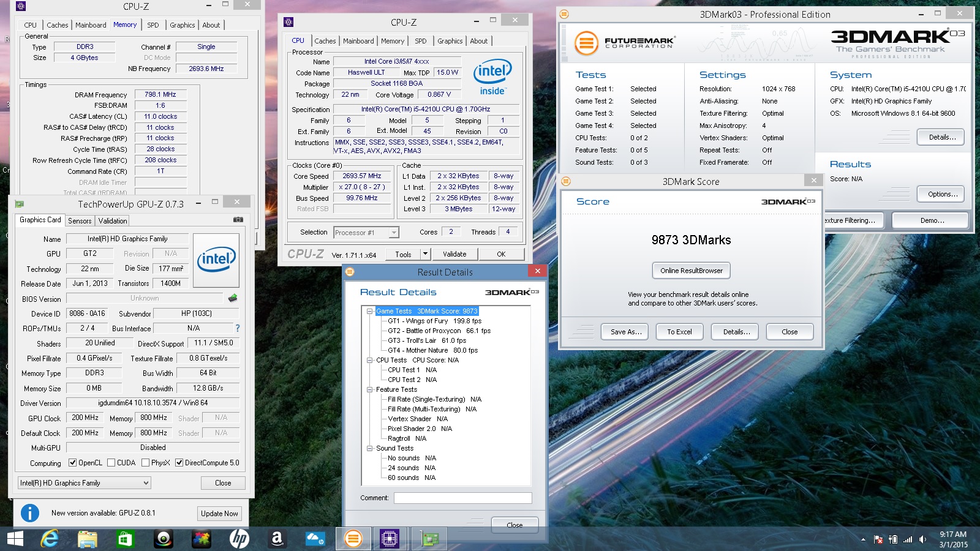Click OK button in CPU-Z
This screenshot has height=551, width=980.
tap(501, 254)
